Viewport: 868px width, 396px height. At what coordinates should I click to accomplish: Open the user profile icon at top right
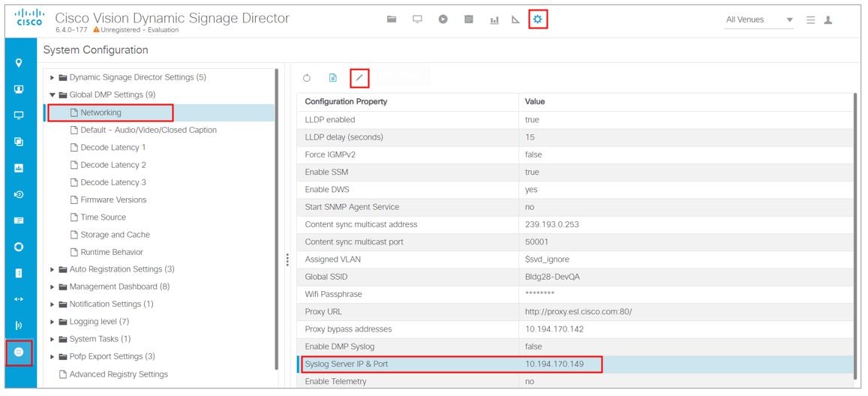point(828,20)
